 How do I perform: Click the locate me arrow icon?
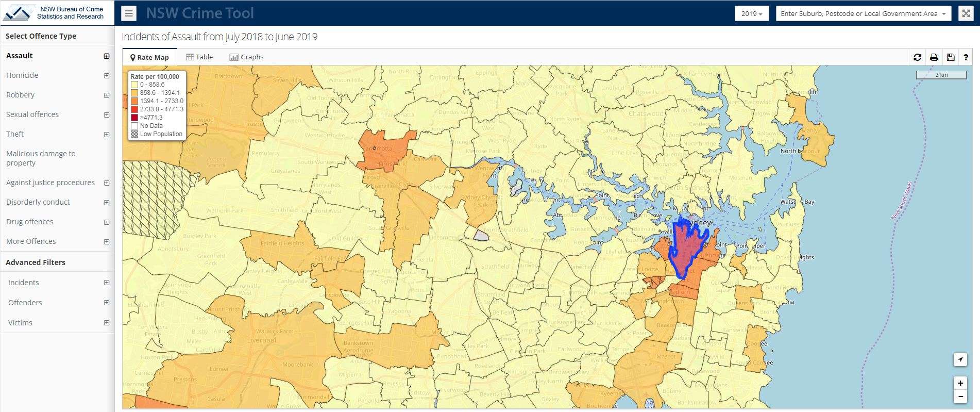tap(960, 359)
